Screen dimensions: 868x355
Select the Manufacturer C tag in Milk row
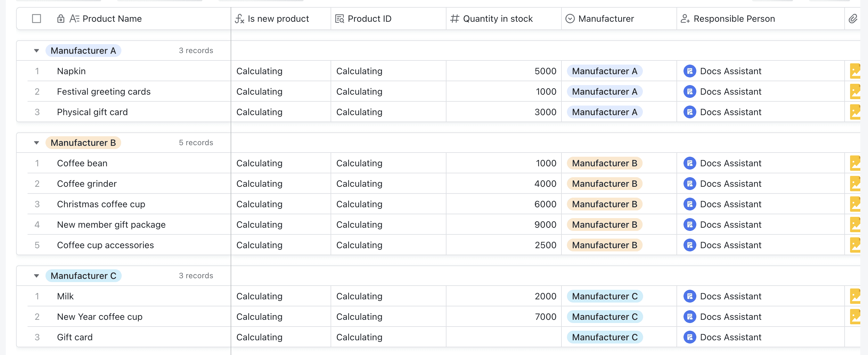pos(604,296)
